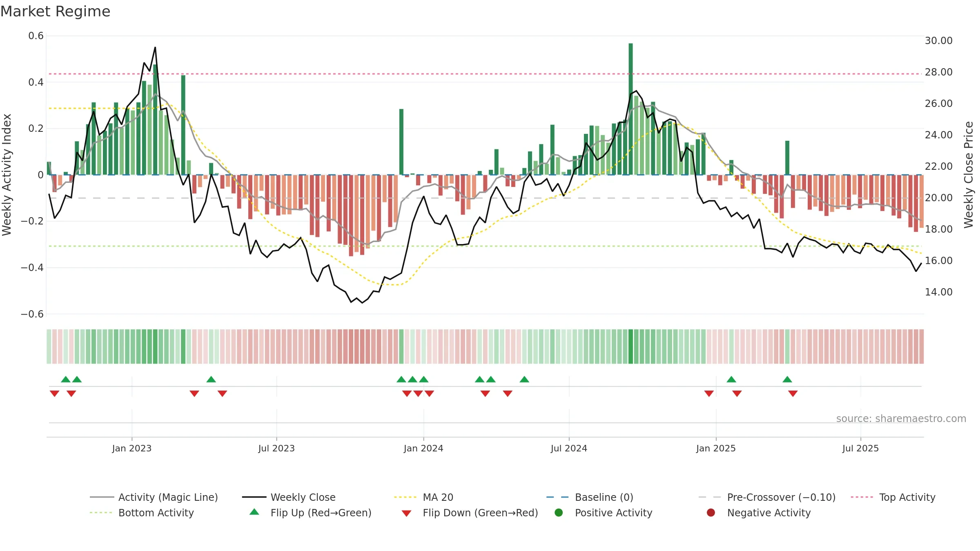Toggle the Top Activity legend entry
Image resolution: width=980 pixels, height=551 pixels.
893,497
